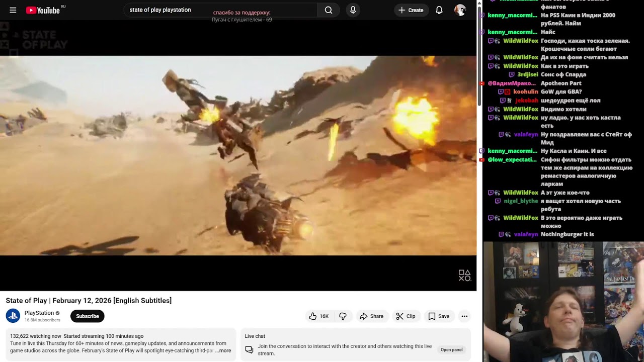Save the video to a playlist

click(x=439, y=316)
